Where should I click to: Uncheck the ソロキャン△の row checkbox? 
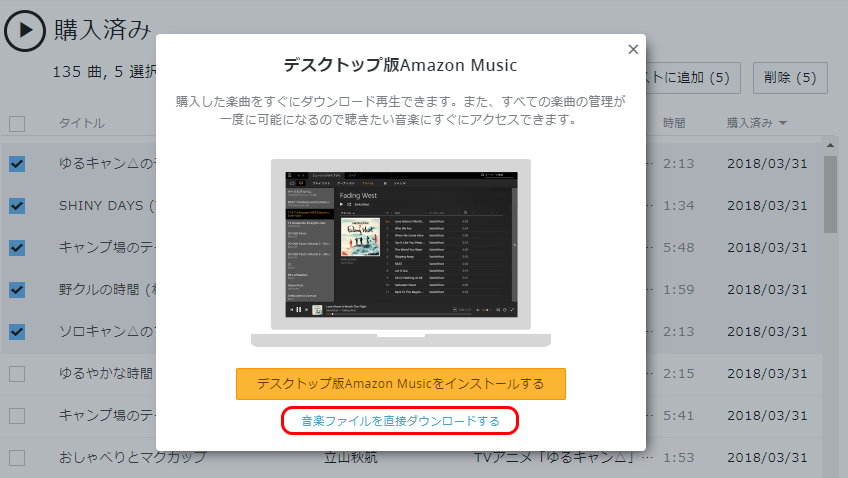tap(17, 331)
